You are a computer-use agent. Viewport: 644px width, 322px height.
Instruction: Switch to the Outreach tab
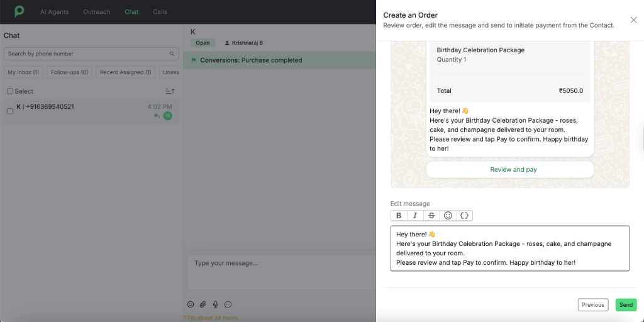(96, 12)
